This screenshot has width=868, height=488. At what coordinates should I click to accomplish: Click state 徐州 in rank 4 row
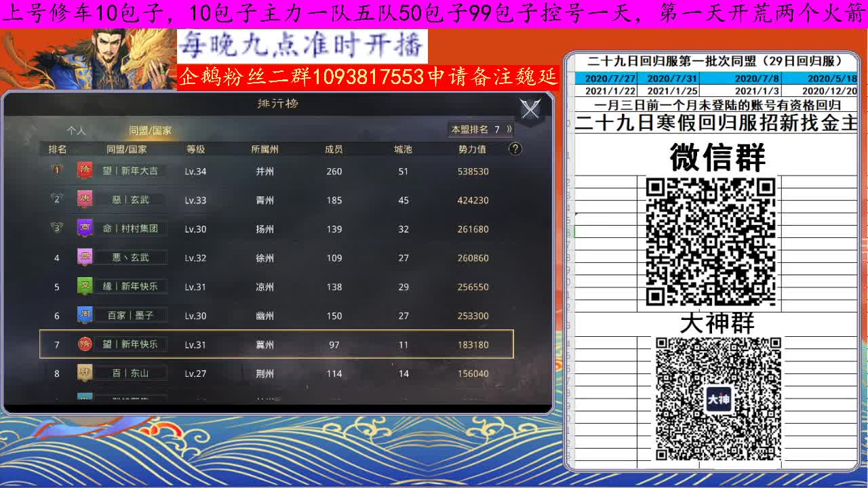264,258
